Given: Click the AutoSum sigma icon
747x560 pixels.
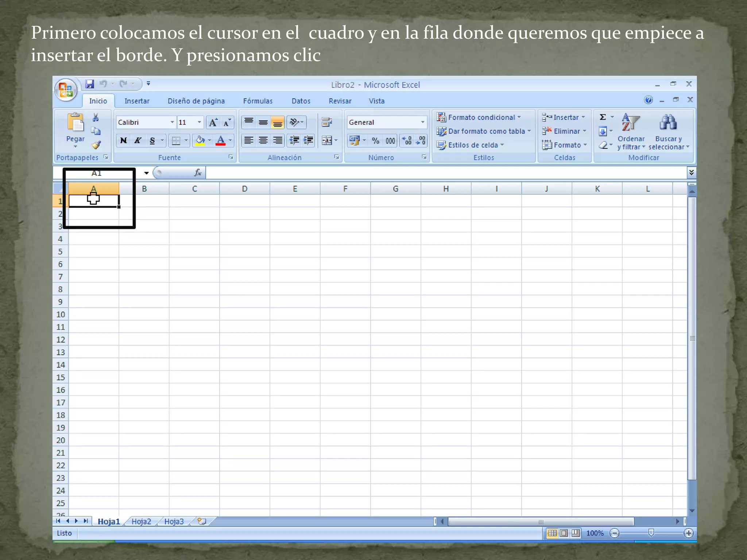Looking at the screenshot, I should tap(603, 117).
